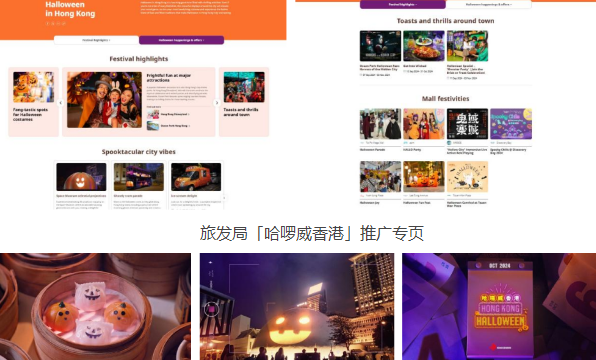Open the Chinese-text Walled City mall event thumbnail
This screenshot has height=360, width=596.
point(468,124)
